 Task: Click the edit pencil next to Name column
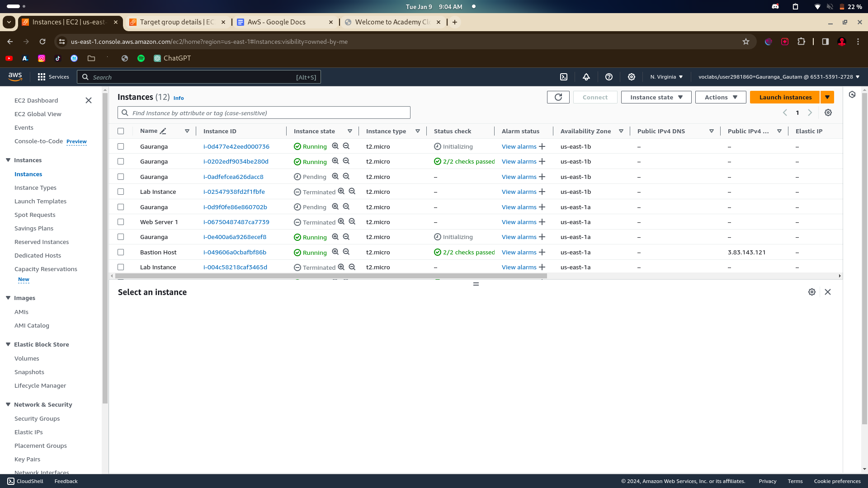pos(163,131)
